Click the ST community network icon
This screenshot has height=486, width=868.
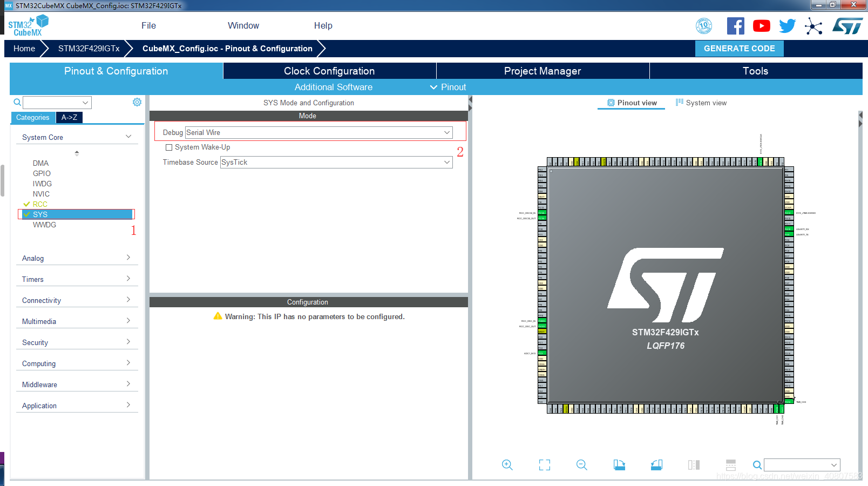[x=813, y=26]
